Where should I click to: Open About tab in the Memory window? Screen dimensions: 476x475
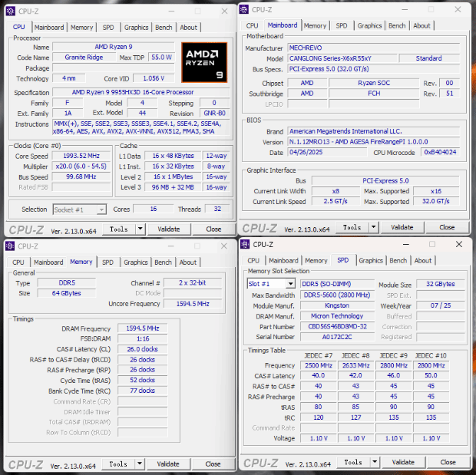click(x=188, y=262)
